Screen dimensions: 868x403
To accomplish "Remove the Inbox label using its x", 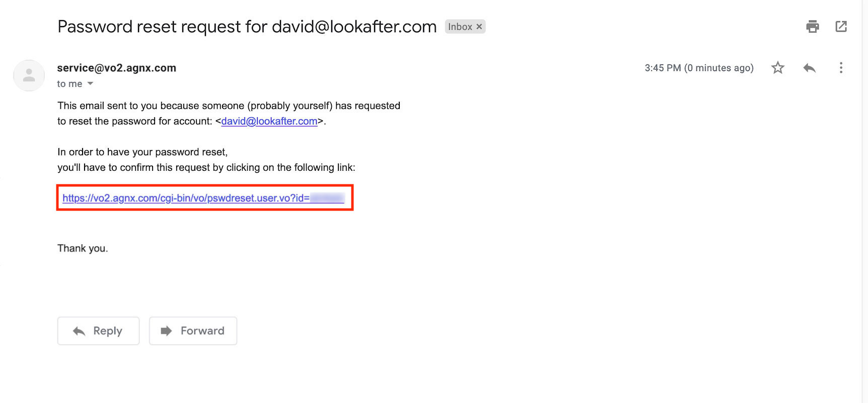I will coord(479,27).
